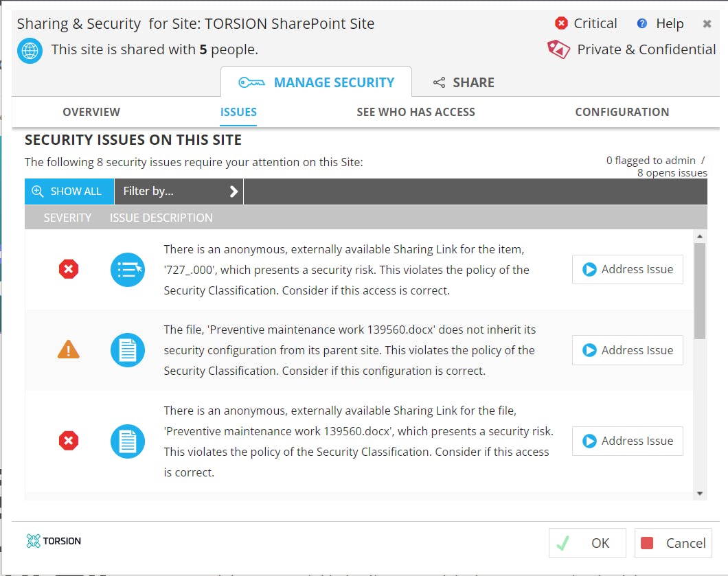Click the Critical label text

[x=595, y=23]
